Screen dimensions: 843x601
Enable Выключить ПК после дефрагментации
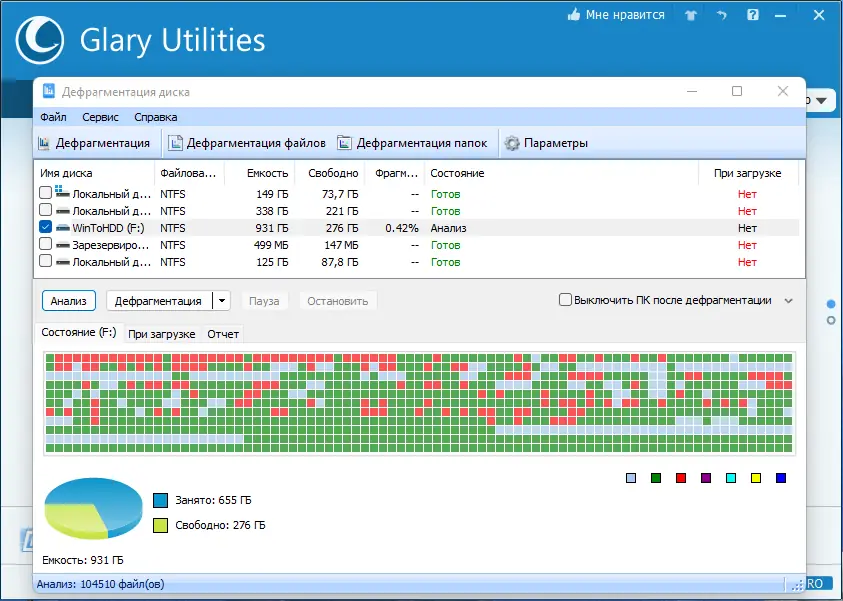point(563,299)
